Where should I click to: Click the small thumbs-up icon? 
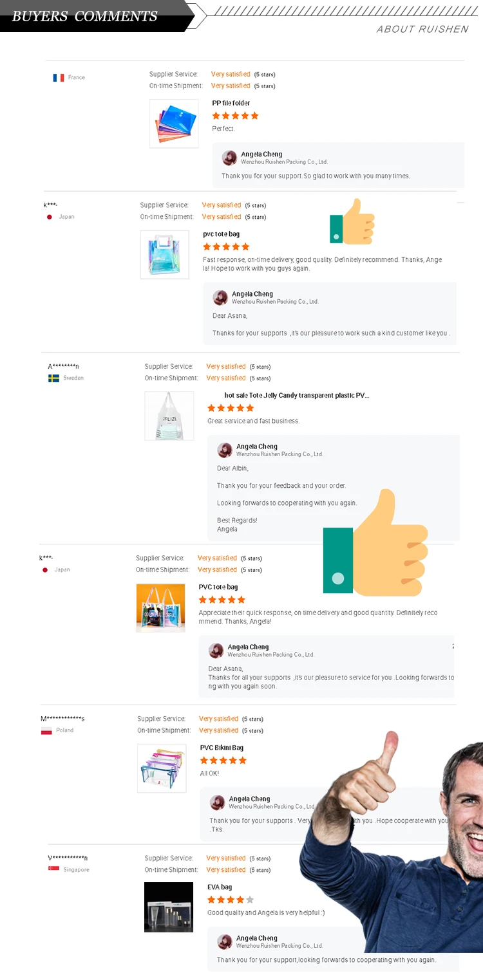[352, 223]
